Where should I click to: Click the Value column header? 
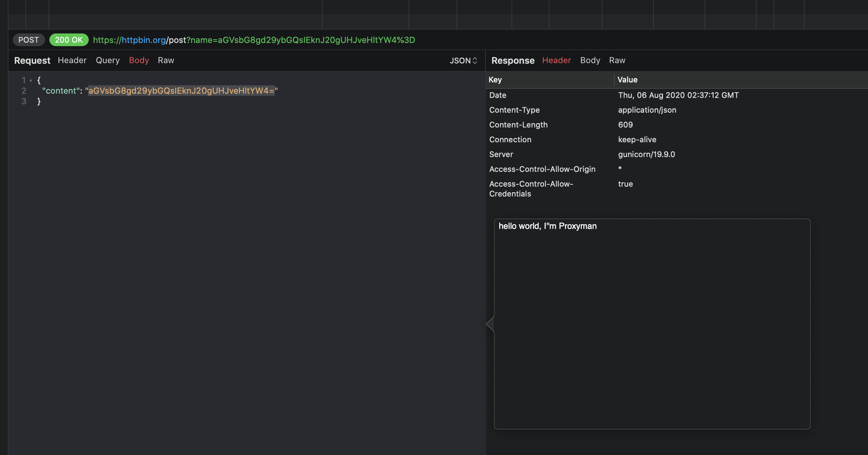coord(627,80)
